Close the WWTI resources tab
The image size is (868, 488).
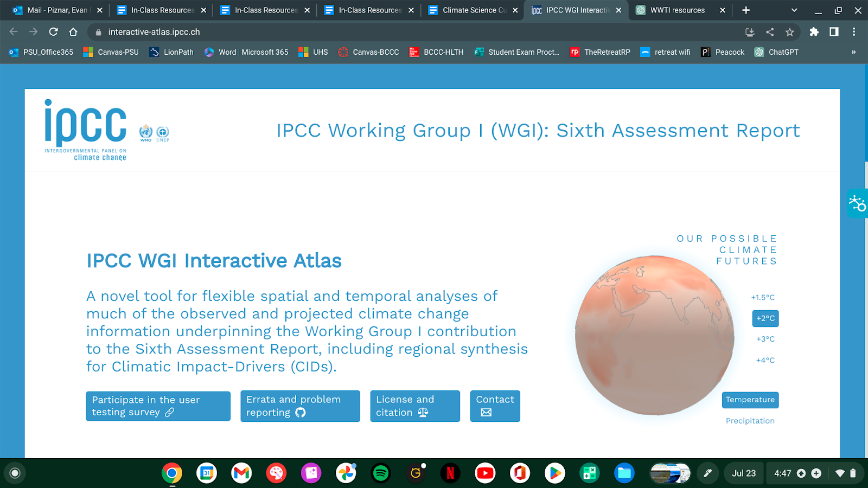point(723,10)
